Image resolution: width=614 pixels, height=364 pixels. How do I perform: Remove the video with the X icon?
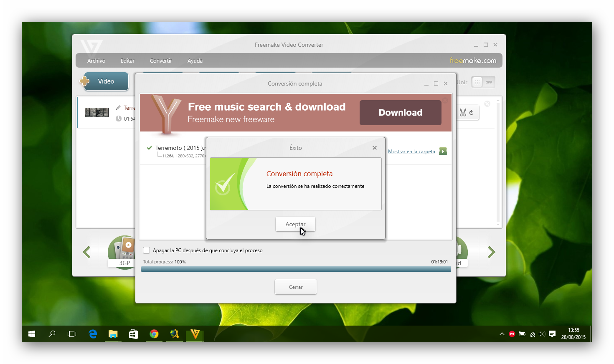click(487, 104)
